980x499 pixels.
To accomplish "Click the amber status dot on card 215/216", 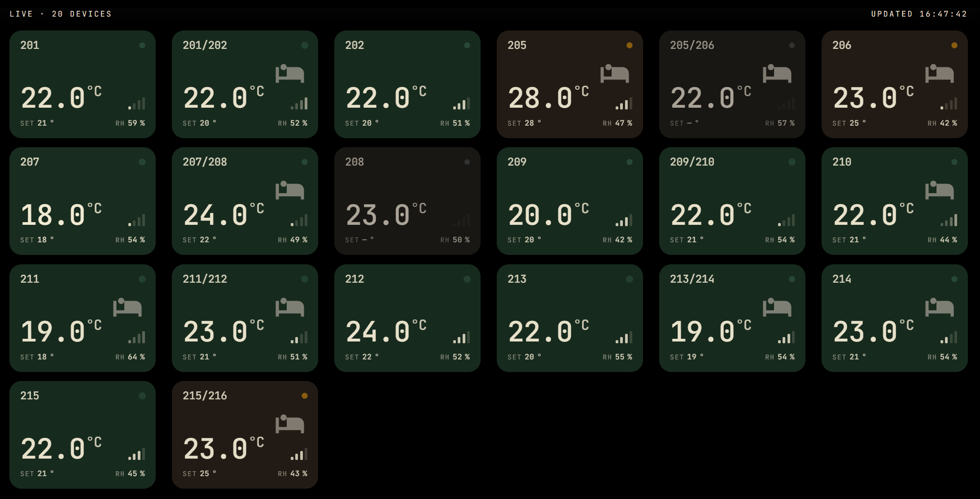I will tap(305, 396).
